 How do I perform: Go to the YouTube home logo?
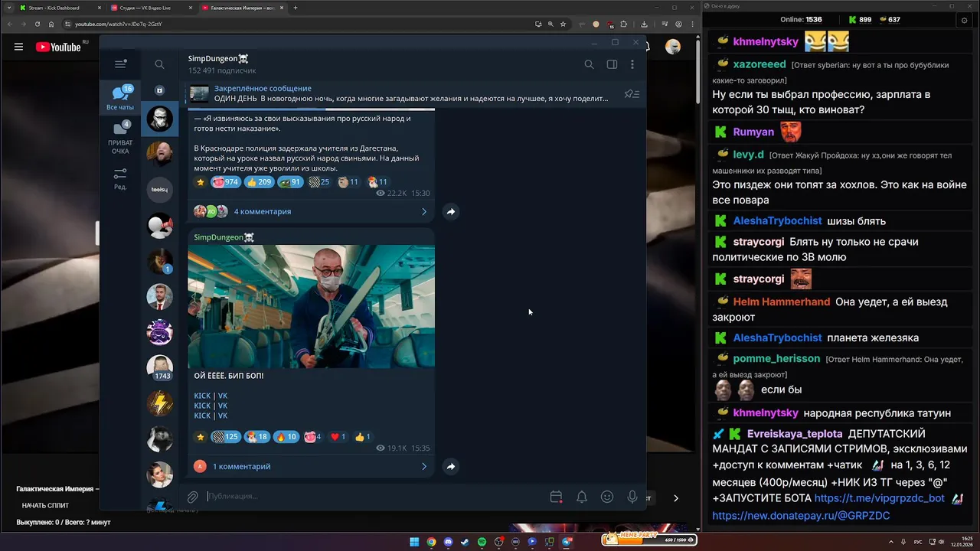(x=60, y=47)
